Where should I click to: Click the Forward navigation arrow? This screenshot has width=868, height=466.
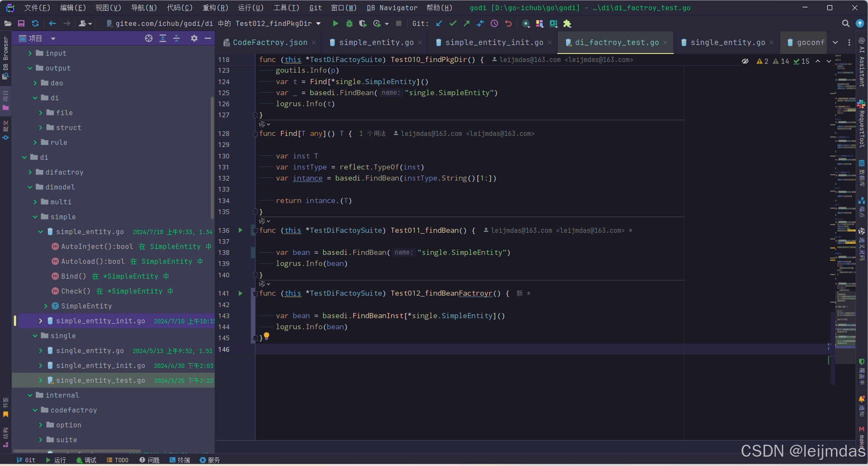pos(67,24)
